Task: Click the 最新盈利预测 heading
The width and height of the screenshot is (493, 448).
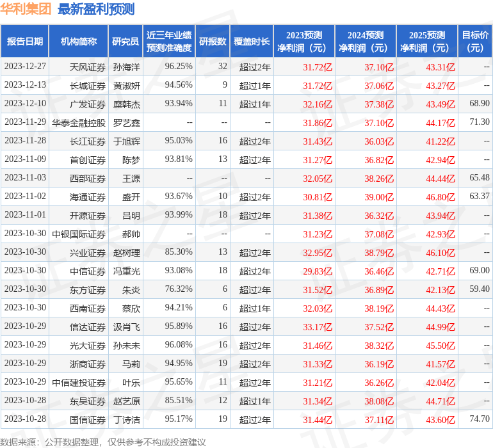Action: tap(96, 9)
